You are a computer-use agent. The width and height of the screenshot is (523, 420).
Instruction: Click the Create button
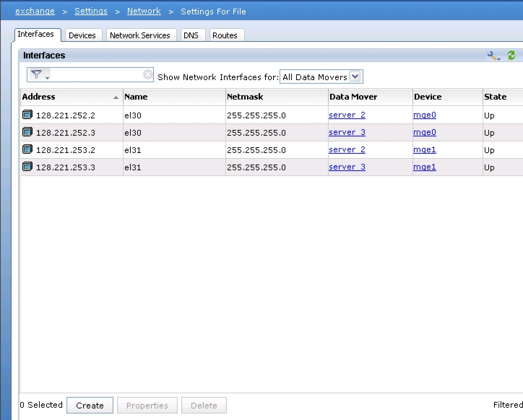point(90,406)
